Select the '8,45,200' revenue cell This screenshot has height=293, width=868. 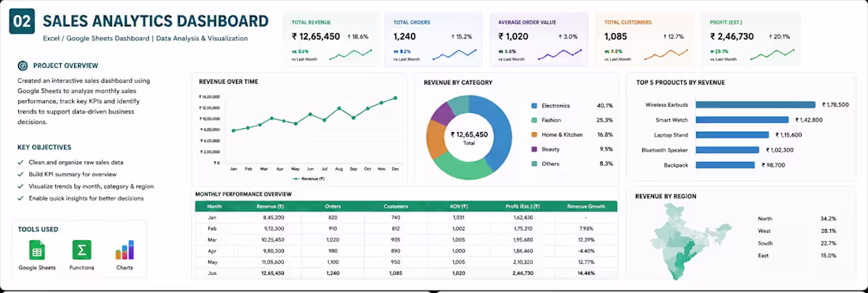tap(274, 217)
